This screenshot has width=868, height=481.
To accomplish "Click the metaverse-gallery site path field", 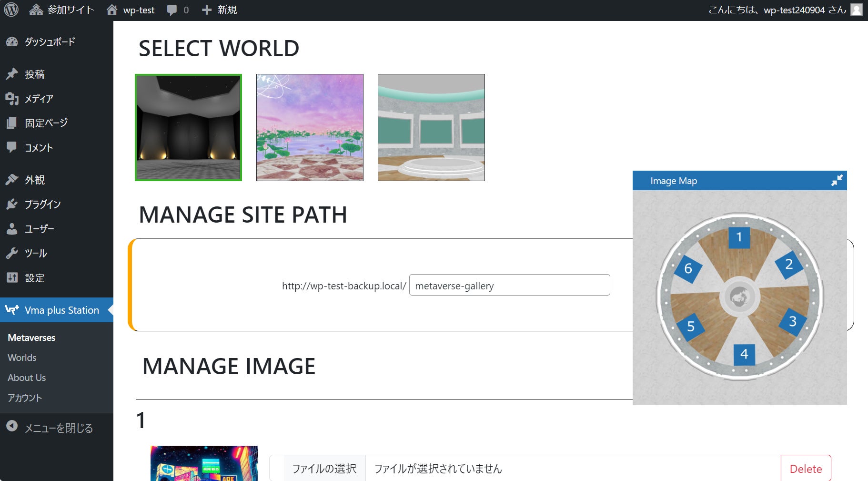I will tap(509, 285).
